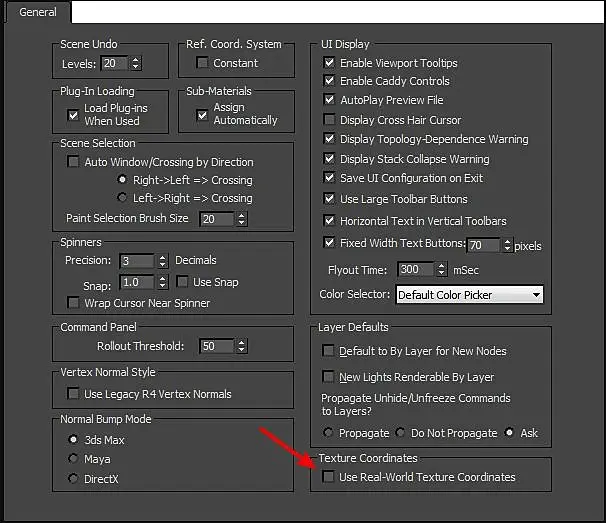Uncheck Enable Viewport Tooltips
Screen dimensions: 606x523
(329, 62)
